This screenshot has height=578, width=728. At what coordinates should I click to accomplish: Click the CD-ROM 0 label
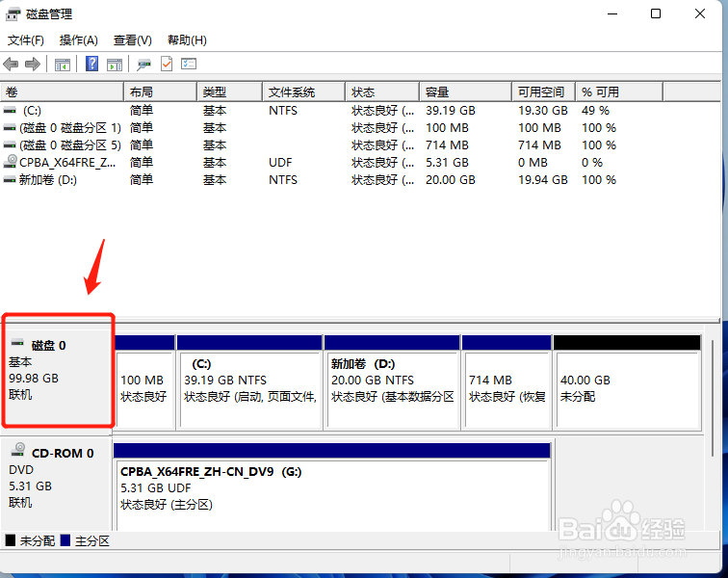click(x=63, y=453)
